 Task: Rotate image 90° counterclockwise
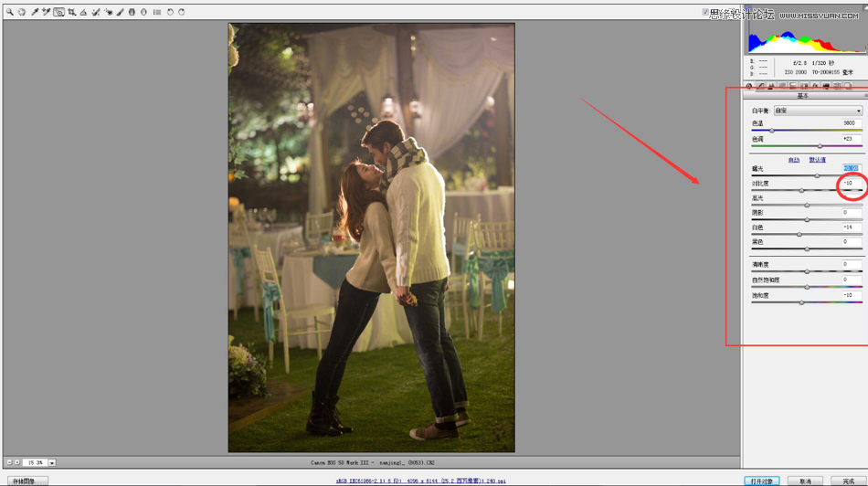click(170, 13)
